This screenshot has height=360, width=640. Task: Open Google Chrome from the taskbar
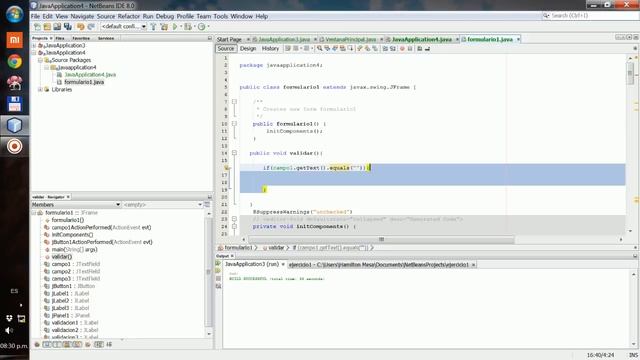[14, 61]
